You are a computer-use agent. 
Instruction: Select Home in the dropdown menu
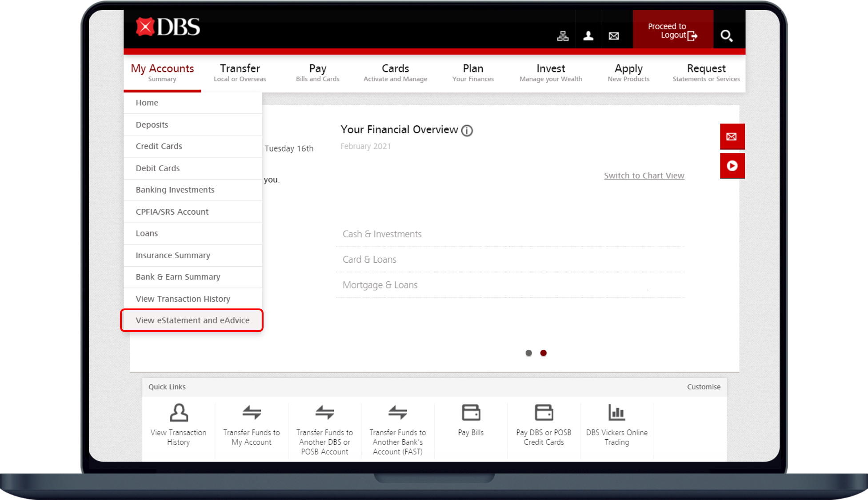(193, 103)
